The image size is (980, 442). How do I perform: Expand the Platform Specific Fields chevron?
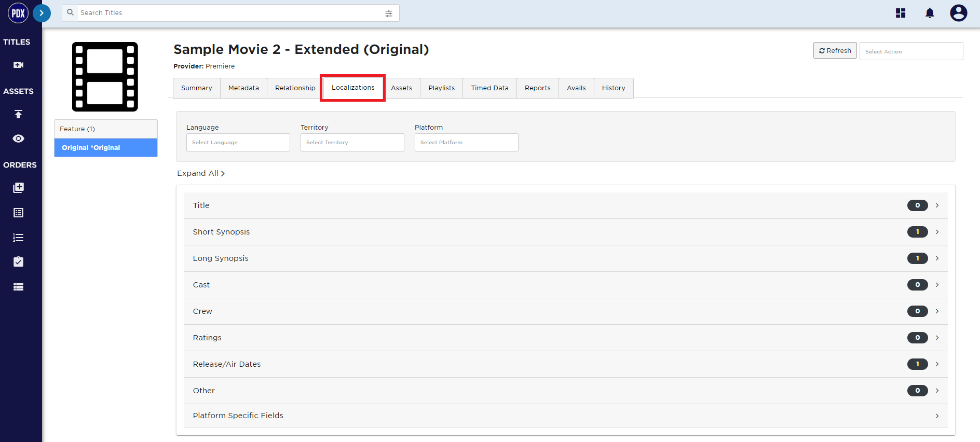(x=937, y=416)
